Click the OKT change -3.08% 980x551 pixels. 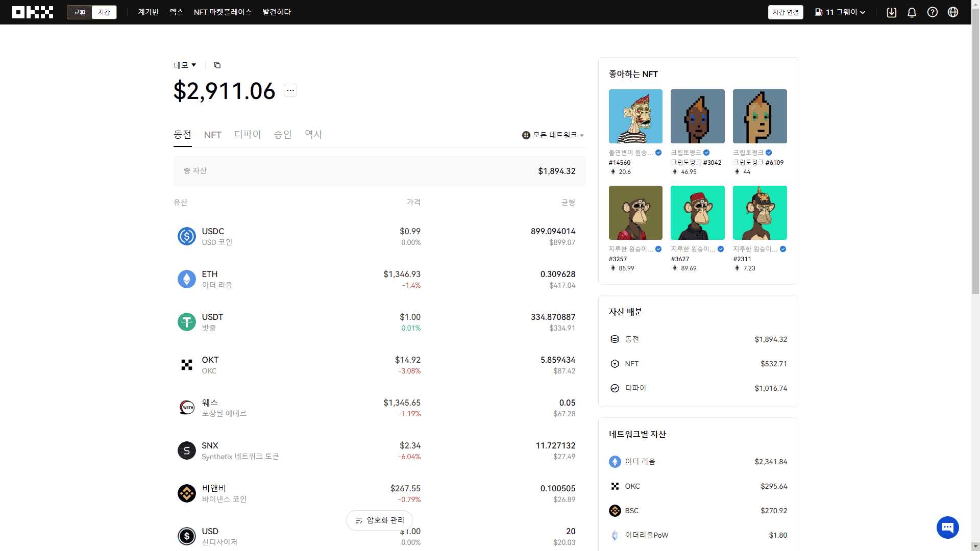coord(409,371)
